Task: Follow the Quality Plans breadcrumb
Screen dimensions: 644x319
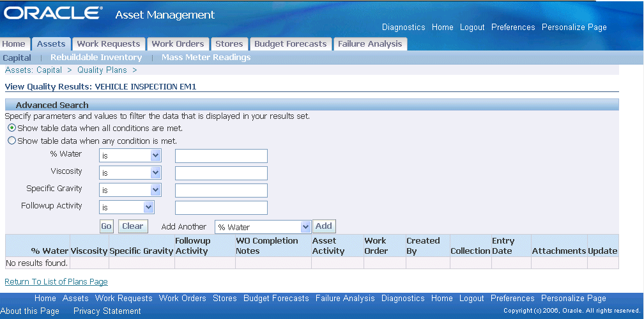Action: pos(102,70)
